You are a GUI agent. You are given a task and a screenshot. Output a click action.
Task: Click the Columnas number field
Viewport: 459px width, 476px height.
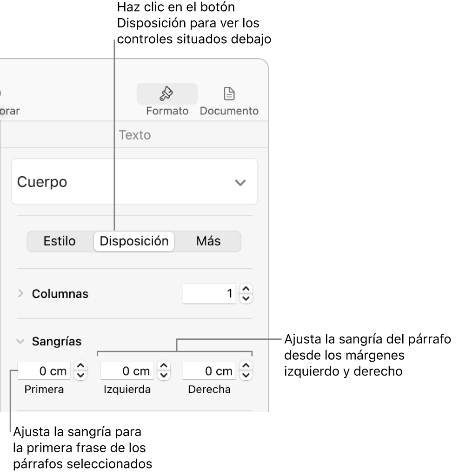(x=209, y=294)
